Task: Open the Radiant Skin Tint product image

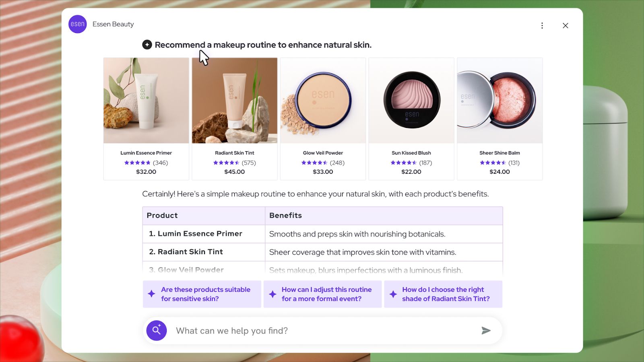Action: [235, 101]
